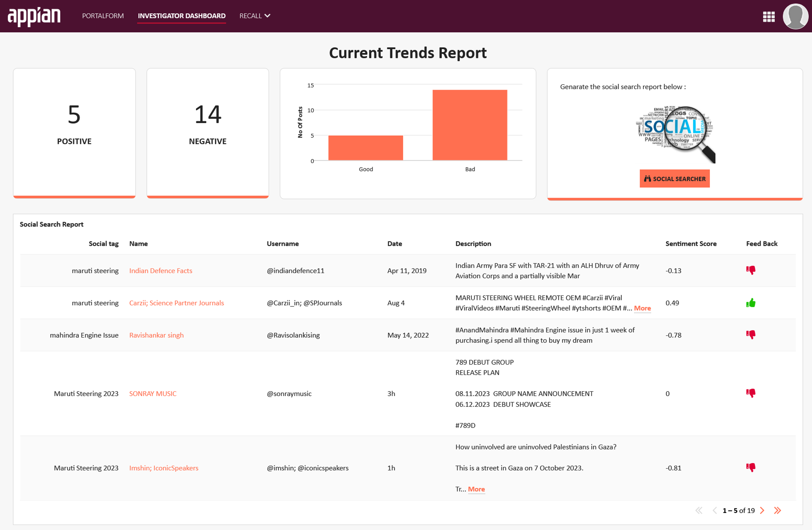The image size is (812, 530).
Task: Click username @Ravisolankising
Action: pyautogui.click(x=293, y=335)
